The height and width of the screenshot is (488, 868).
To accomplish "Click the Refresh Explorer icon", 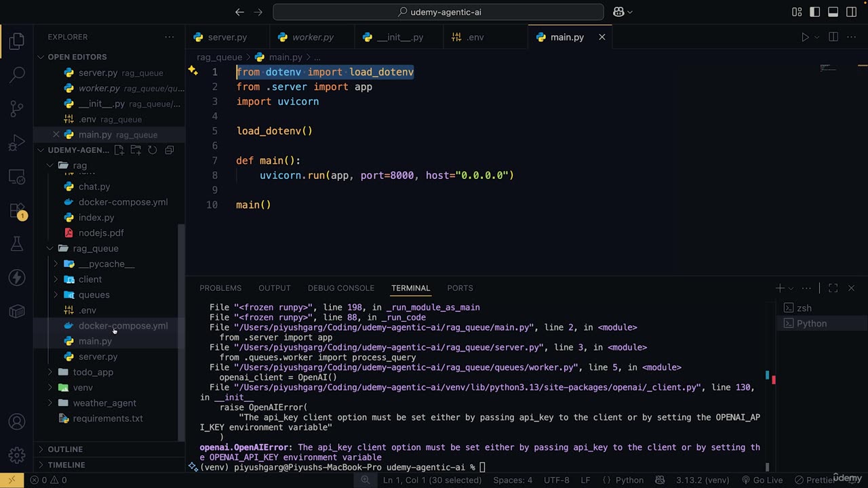I will click(x=153, y=150).
